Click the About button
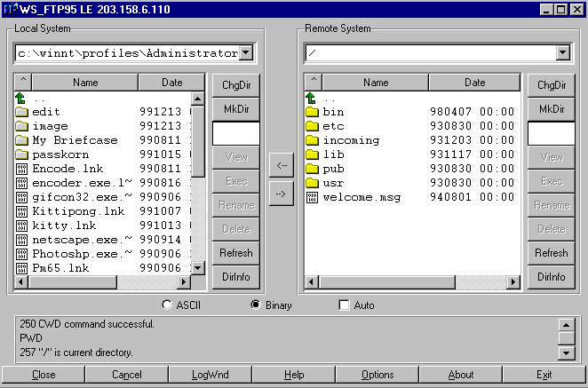Viewport: 588px width, 388px height. click(461, 375)
